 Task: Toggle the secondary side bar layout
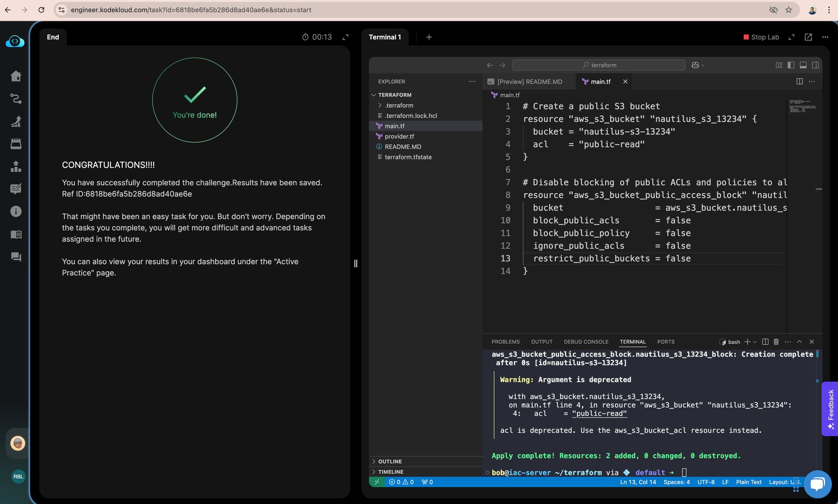[x=815, y=65]
